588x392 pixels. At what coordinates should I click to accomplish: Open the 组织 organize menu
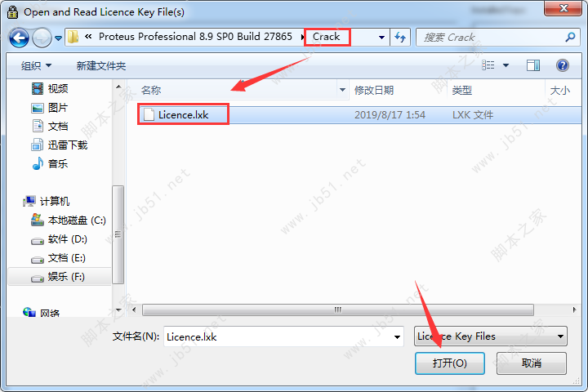tap(36, 65)
